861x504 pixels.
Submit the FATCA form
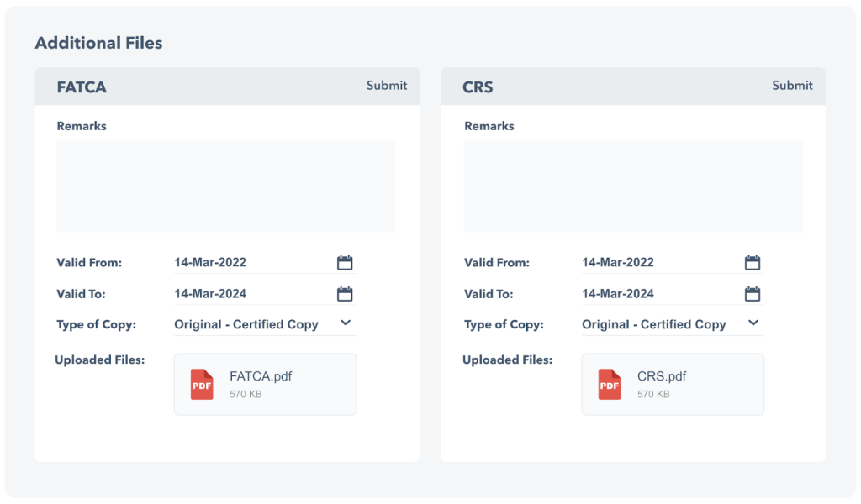pyautogui.click(x=387, y=86)
